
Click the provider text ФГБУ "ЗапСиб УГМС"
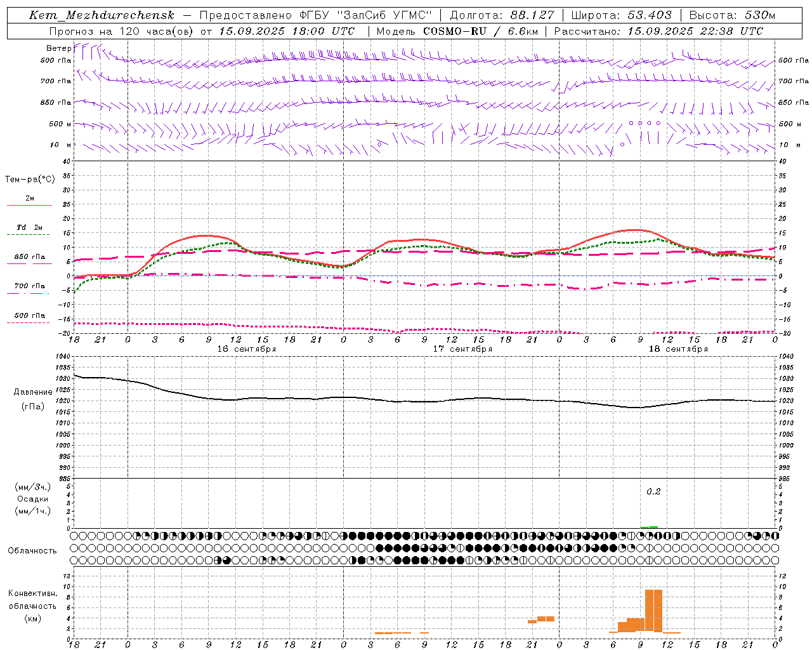pos(365,15)
